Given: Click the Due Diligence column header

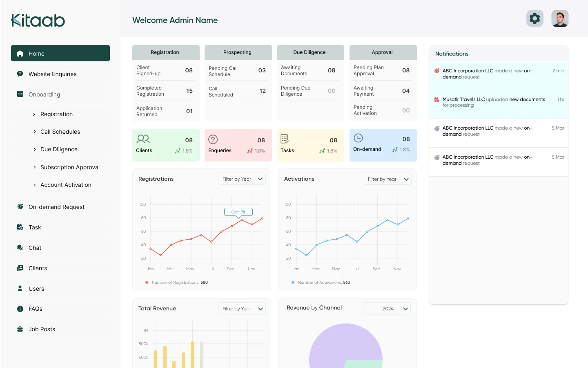Looking at the screenshot, I should pos(310,52).
